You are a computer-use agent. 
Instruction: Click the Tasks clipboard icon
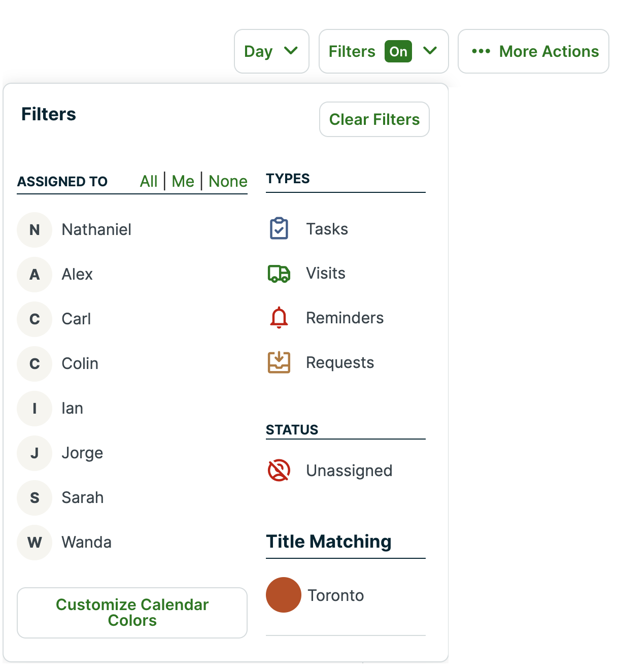[x=279, y=229]
